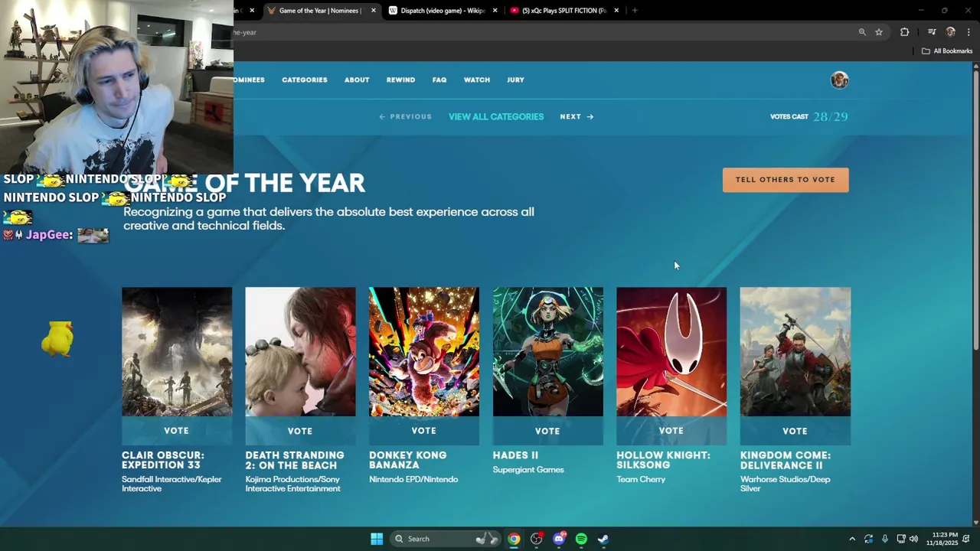Click the taskbar Search box
Image resolution: width=980 pixels, height=551 pixels.
point(444,539)
